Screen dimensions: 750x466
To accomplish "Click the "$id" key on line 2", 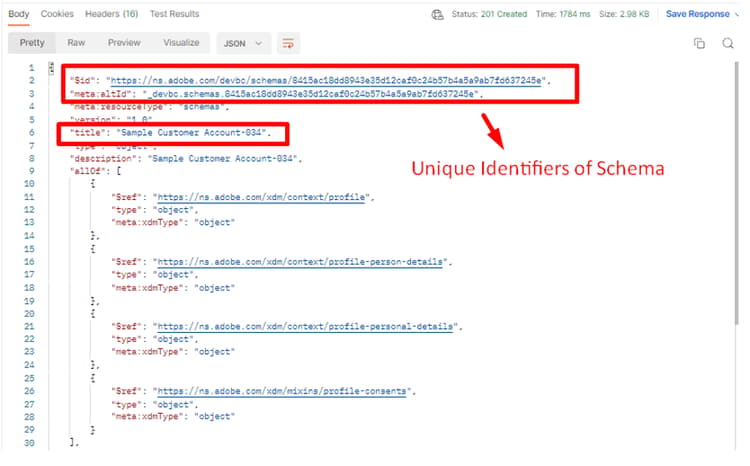I will (x=83, y=80).
